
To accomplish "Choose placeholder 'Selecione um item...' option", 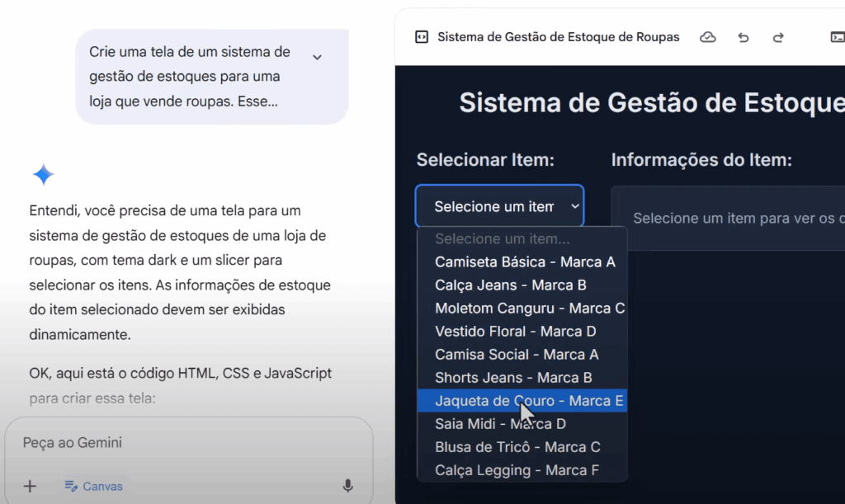I will tap(522, 238).
